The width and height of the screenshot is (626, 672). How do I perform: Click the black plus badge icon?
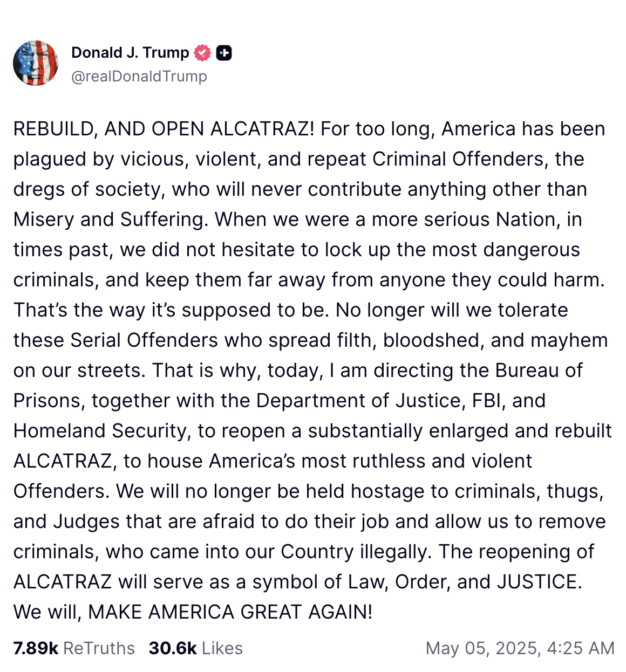224,53
